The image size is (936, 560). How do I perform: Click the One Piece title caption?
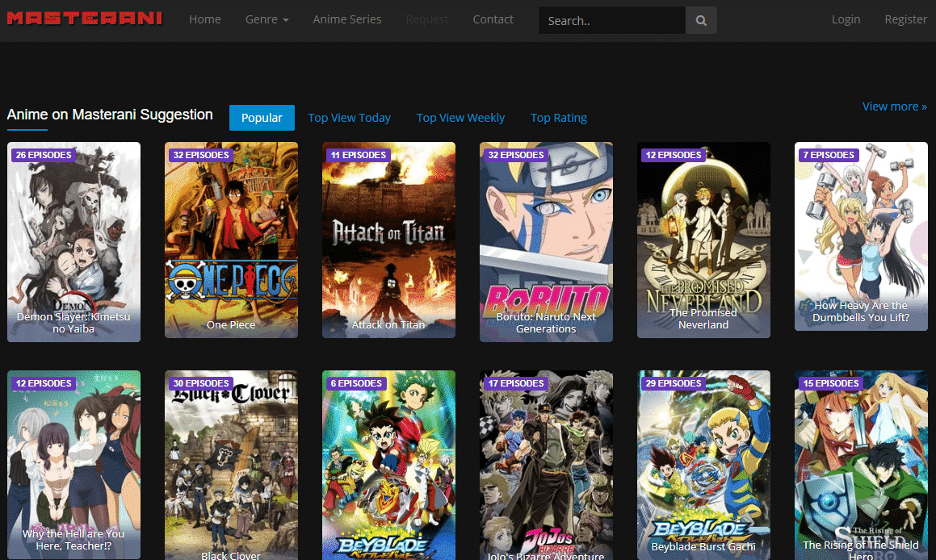[x=231, y=324]
